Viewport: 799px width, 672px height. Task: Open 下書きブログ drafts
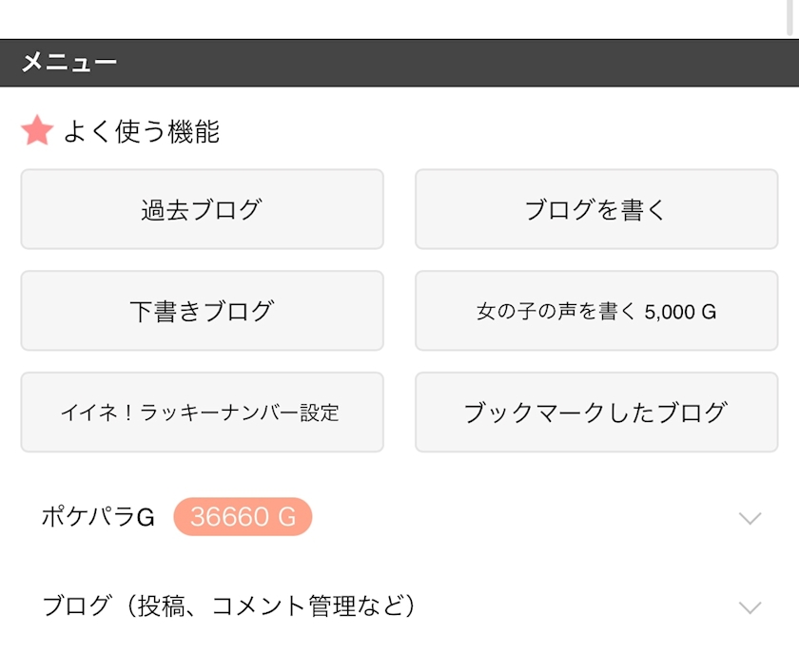pyautogui.click(x=203, y=311)
